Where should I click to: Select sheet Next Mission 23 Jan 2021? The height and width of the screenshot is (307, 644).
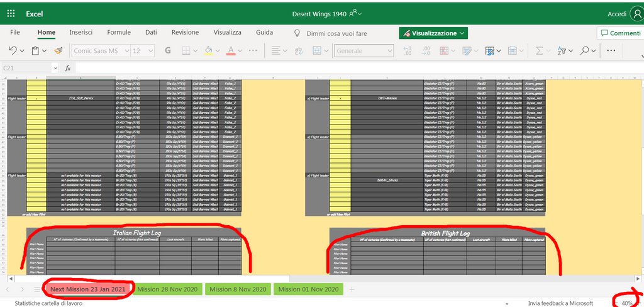(x=88, y=289)
